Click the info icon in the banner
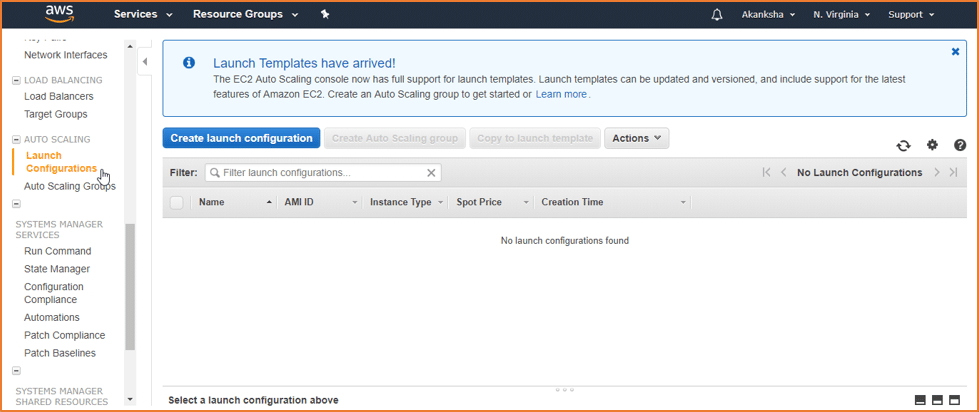The image size is (979, 412). pyautogui.click(x=189, y=62)
